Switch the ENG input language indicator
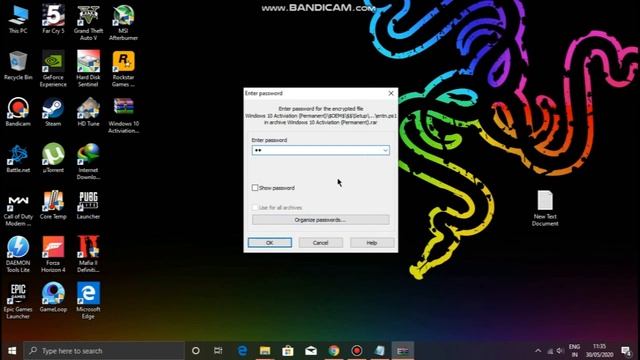This screenshot has height=360, width=640. pos(574,351)
